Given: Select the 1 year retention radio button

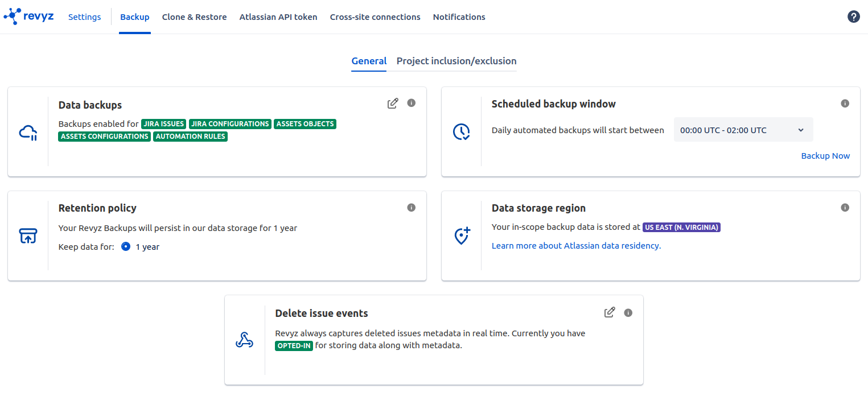Looking at the screenshot, I should pyautogui.click(x=126, y=247).
